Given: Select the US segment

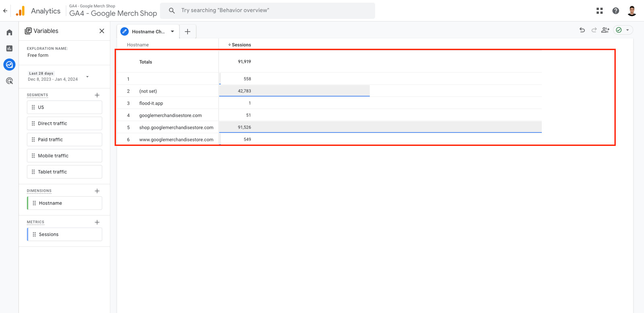Looking at the screenshot, I should [64, 107].
